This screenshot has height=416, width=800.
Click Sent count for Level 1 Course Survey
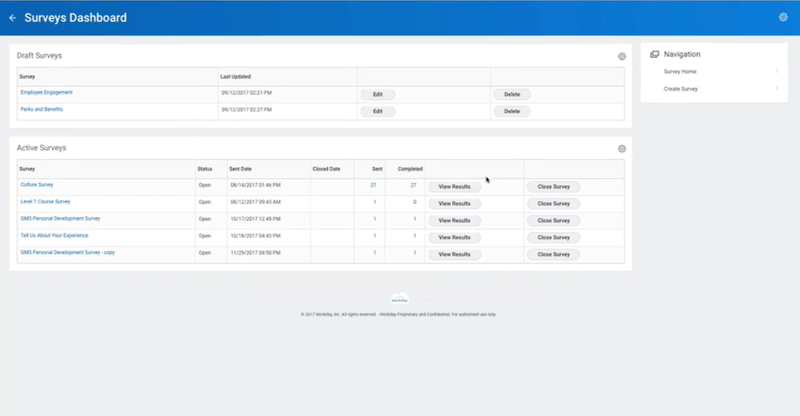[374, 202]
